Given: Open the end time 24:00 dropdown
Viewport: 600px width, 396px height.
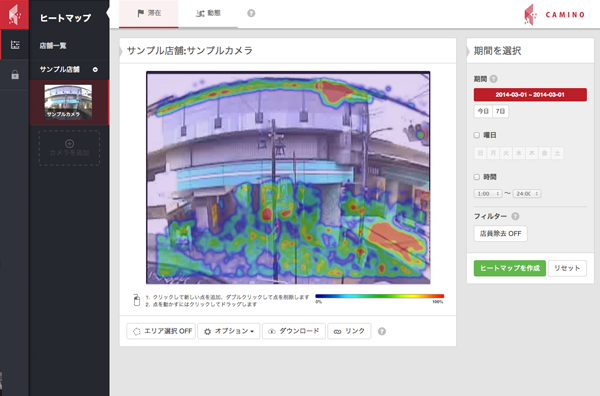Looking at the screenshot, I should 527,194.
